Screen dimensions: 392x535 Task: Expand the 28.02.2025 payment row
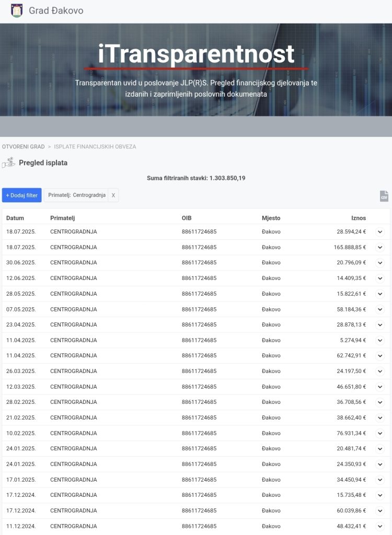coord(380,402)
